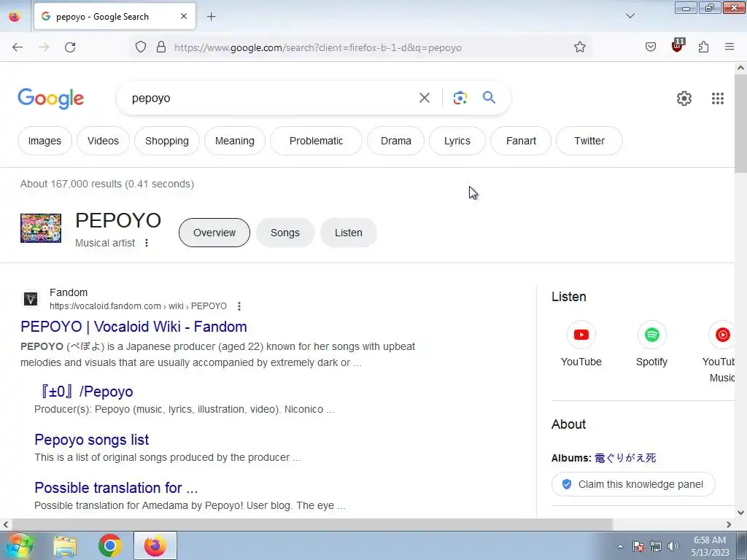Open the Possible translation for link
Image resolution: width=747 pixels, height=560 pixels.
tap(116, 488)
